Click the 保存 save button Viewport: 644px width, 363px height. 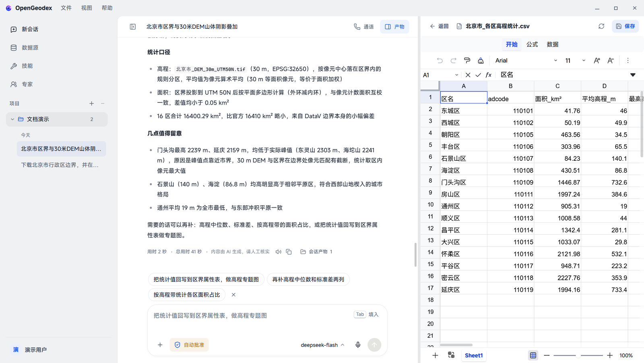click(625, 26)
